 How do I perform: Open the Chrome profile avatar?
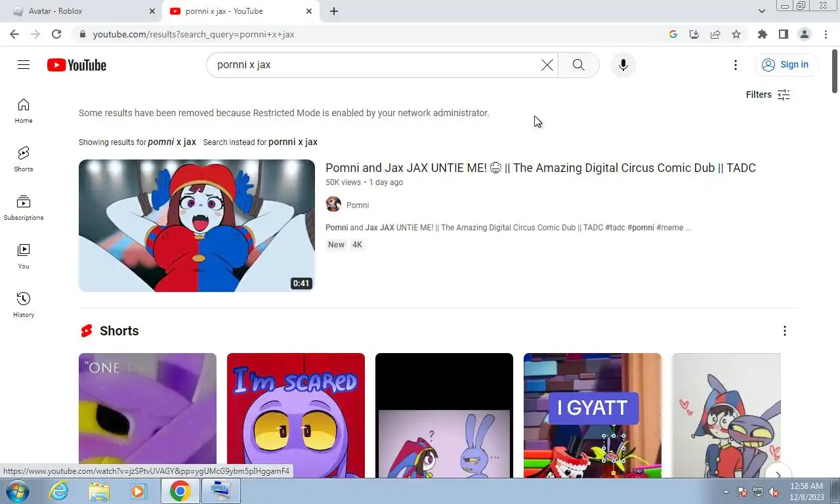(x=804, y=34)
